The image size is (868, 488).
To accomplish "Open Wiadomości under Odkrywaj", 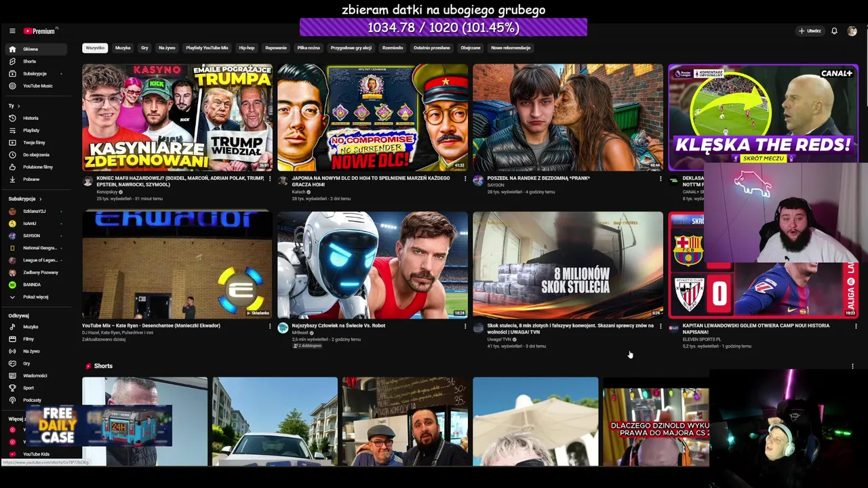I will click(x=36, y=375).
